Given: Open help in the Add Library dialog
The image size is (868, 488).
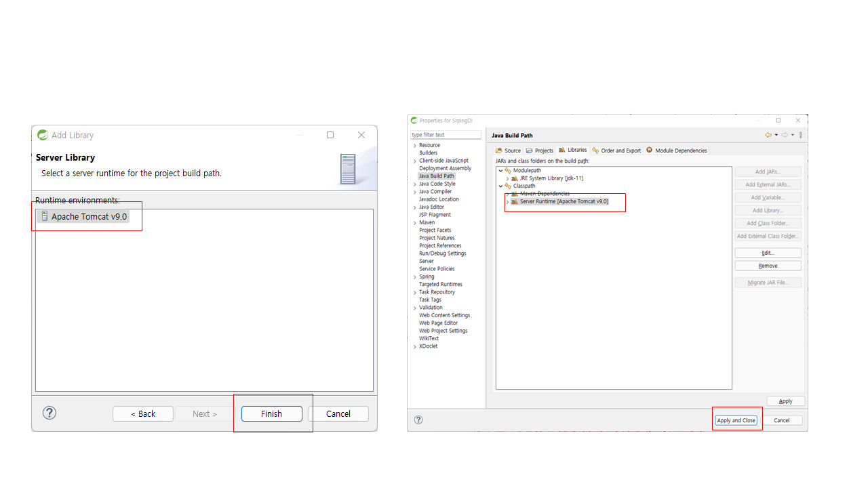Looking at the screenshot, I should [x=50, y=413].
